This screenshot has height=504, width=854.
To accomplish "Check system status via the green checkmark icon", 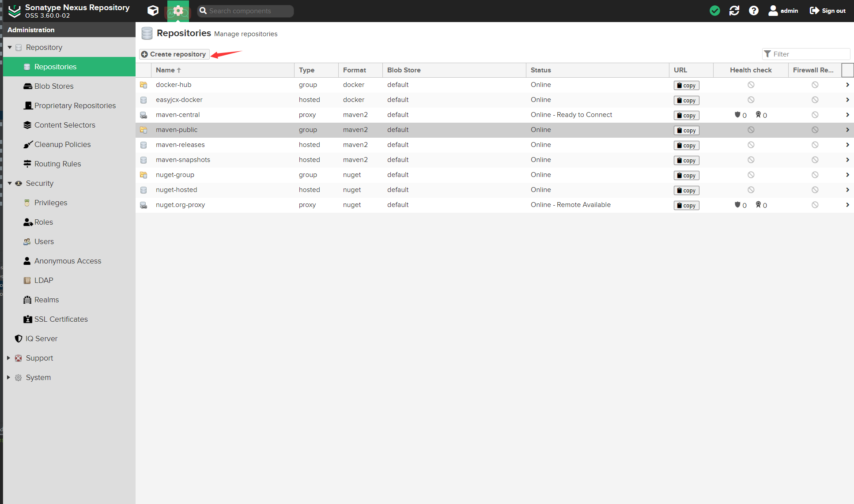I will click(714, 11).
